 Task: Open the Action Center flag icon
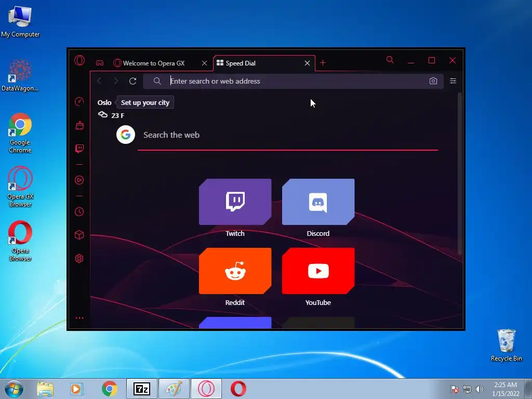[x=454, y=389]
